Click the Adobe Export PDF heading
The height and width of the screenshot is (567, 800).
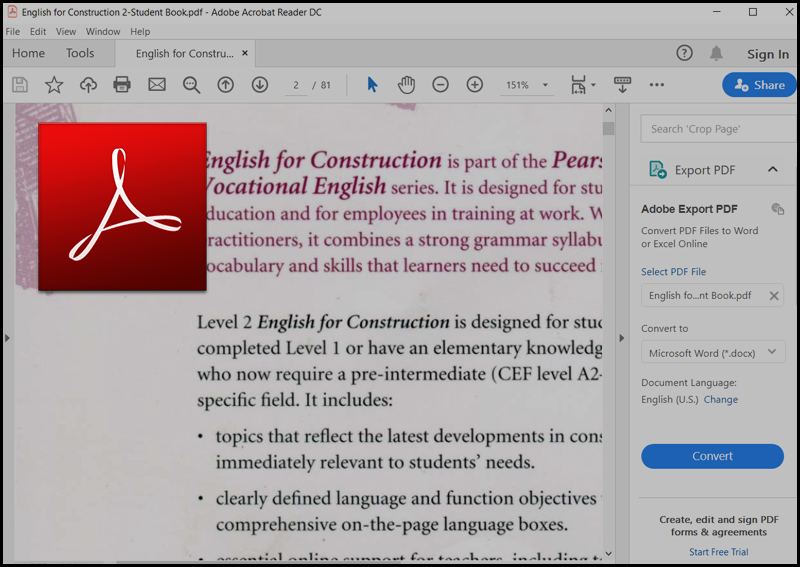pos(689,209)
